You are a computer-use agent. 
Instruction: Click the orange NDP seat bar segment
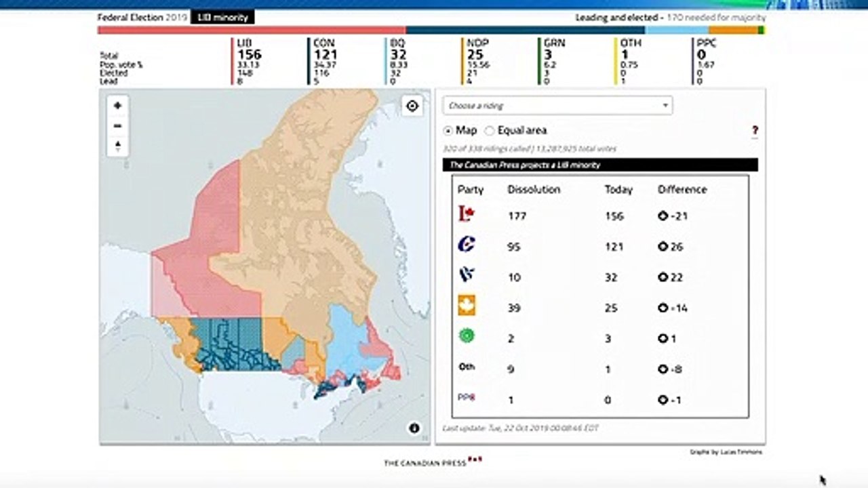pyautogui.click(x=734, y=30)
